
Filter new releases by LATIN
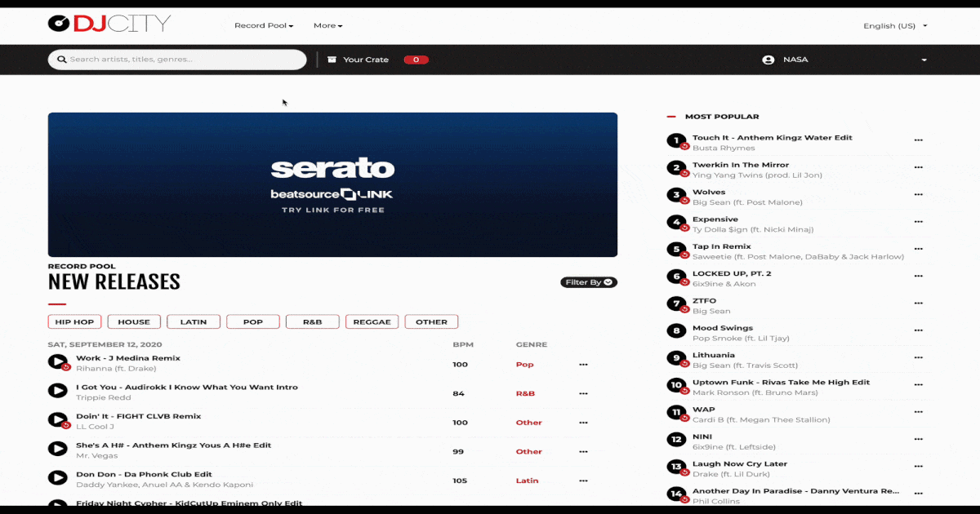(194, 321)
